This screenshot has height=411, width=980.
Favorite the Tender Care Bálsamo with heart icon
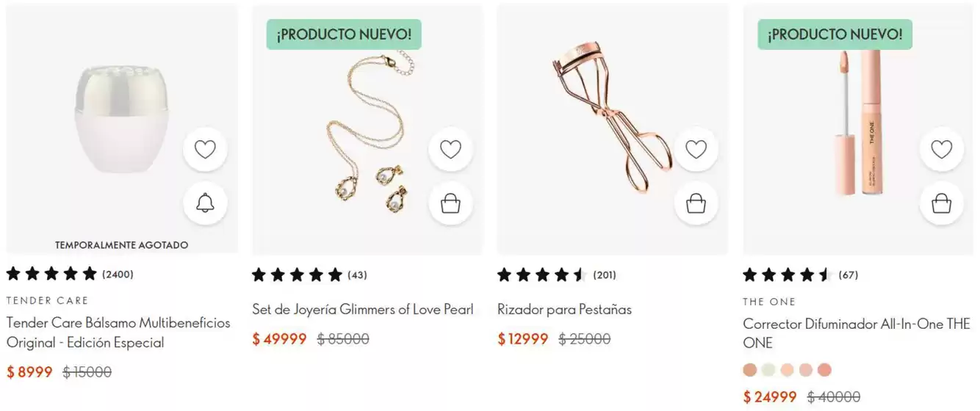click(x=205, y=150)
